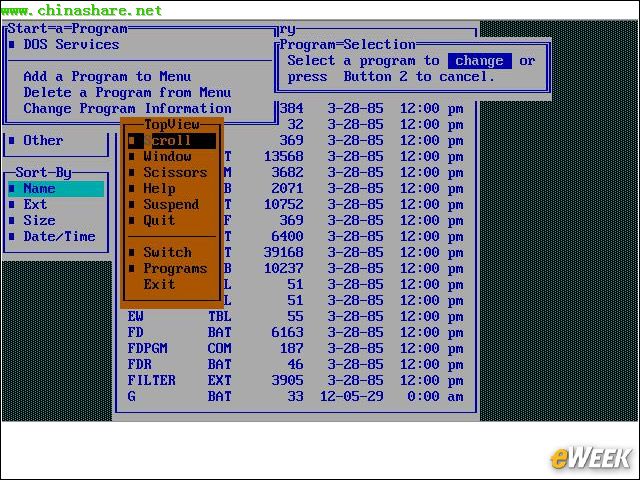Select the FD BAT file entry

(296, 332)
